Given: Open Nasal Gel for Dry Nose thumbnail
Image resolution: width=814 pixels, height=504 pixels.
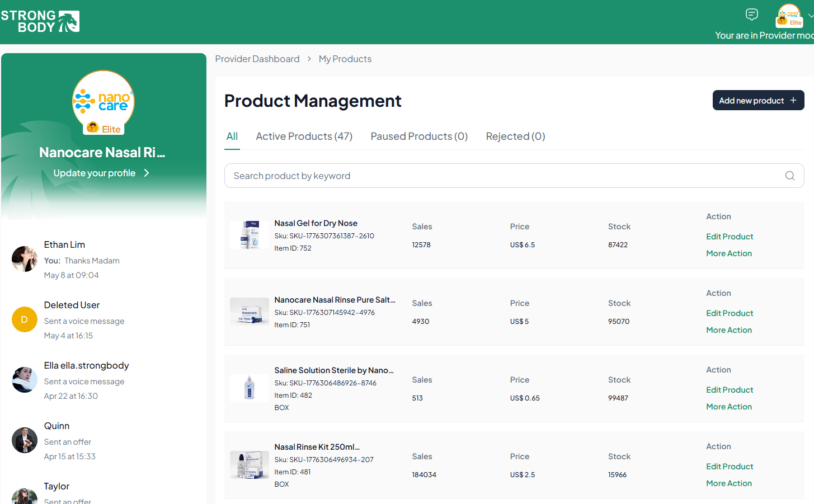Looking at the screenshot, I should [250, 235].
